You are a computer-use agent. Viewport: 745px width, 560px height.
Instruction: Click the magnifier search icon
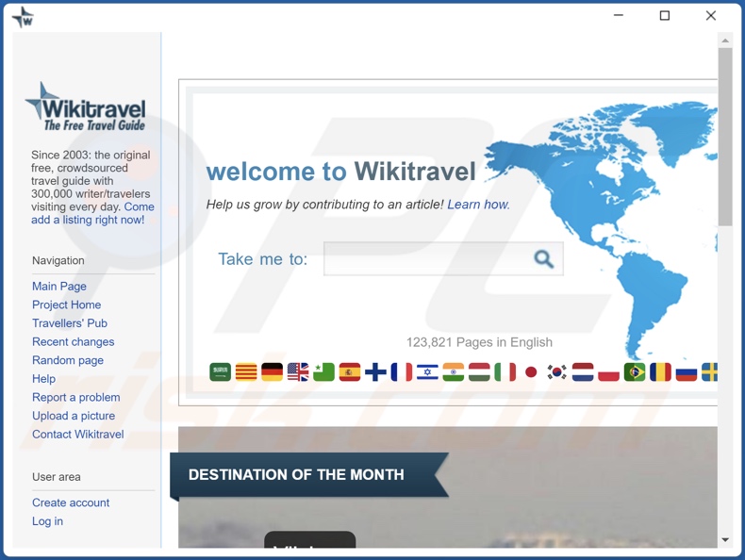point(543,259)
